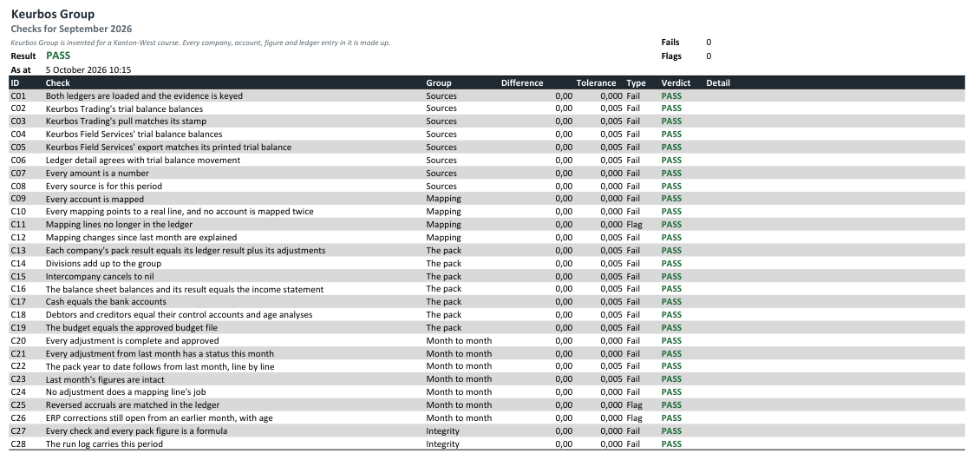Screen dimensions: 980x460
Task: Select the Group cell 'Month to month' in row C20
Action: (x=459, y=341)
